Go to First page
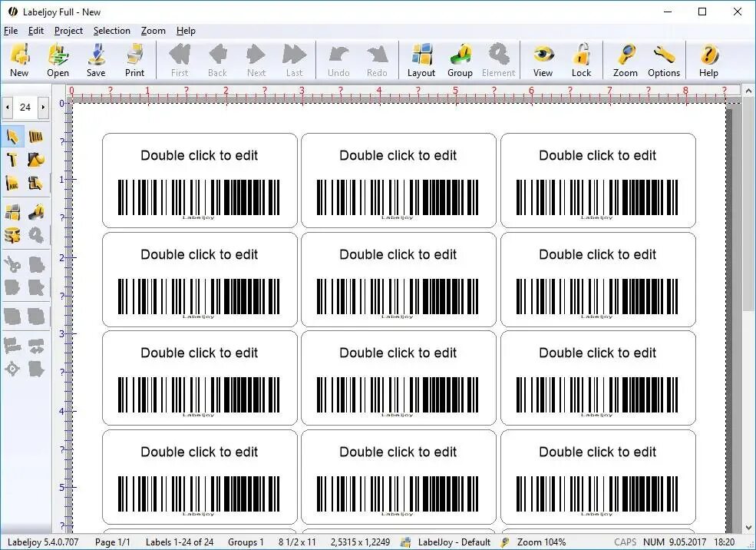Screen dimensions: 756x550 pyautogui.click(x=180, y=60)
